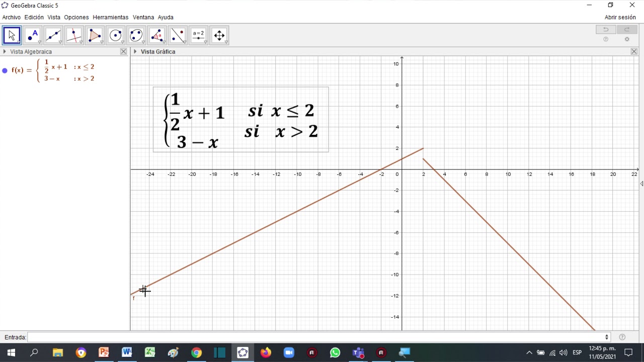Viewport: 644px width, 362px height.
Task: Open the help question mark icon
Action: 606,39
